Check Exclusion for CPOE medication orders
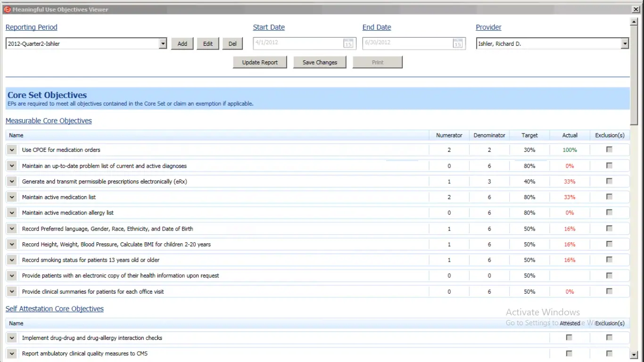The width and height of the screenshot is (644, 362). coord(609,148)
